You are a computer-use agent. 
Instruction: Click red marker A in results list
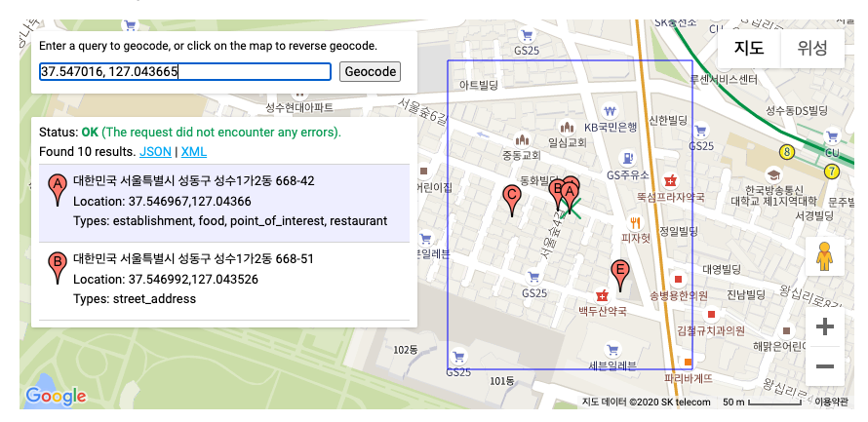click(x=58, y=189)
